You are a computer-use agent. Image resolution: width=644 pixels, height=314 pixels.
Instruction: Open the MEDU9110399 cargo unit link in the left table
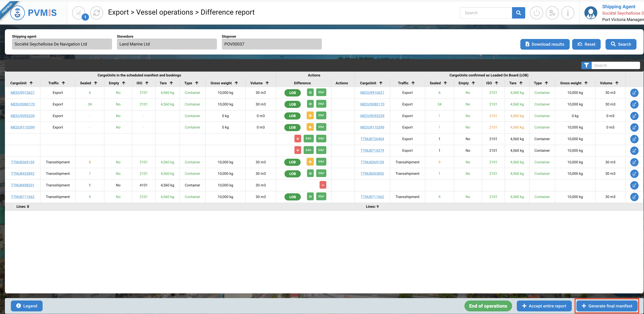point(23,127)
